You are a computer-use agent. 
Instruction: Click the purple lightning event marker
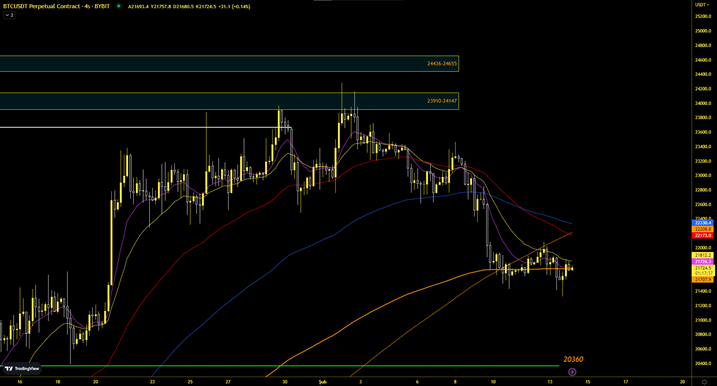click(572, 372)
